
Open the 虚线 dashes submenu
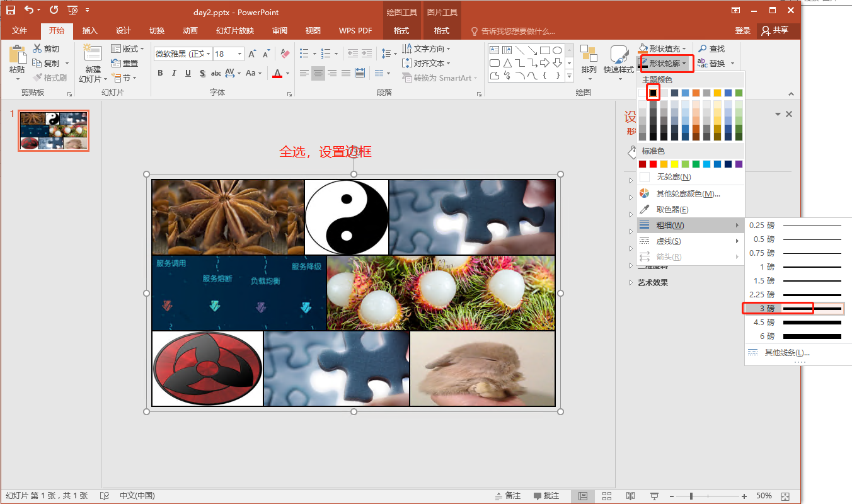691,241
